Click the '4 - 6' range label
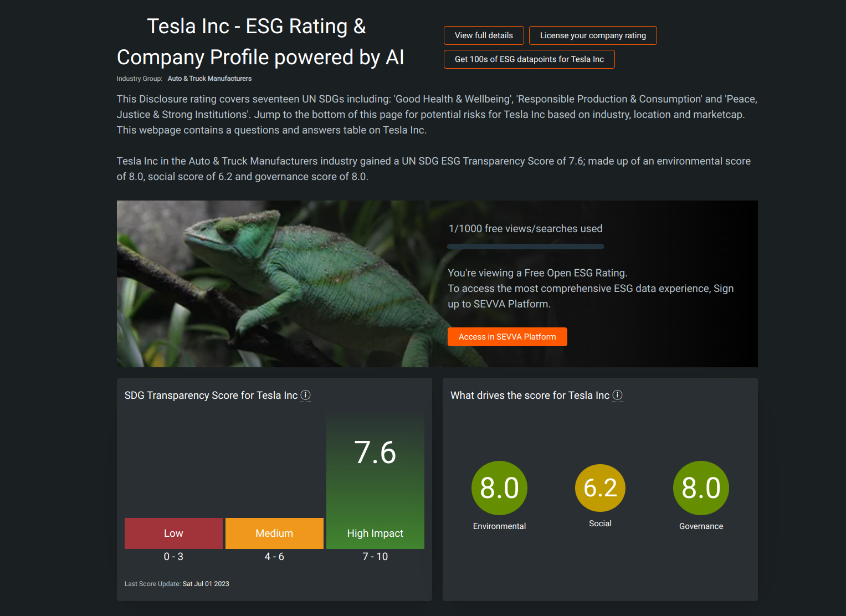The width and height of the screenshot is (846, 616). coord(274,557)
